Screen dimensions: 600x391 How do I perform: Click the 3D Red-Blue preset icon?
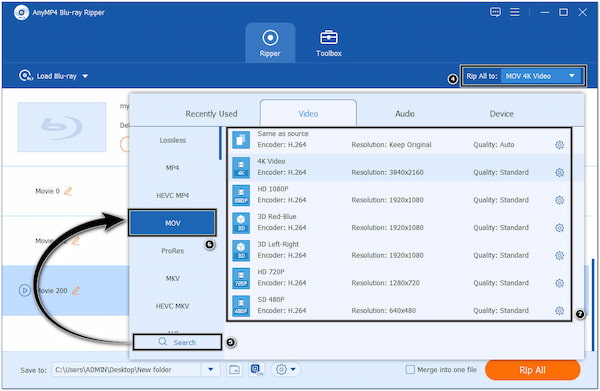point(241,223)
